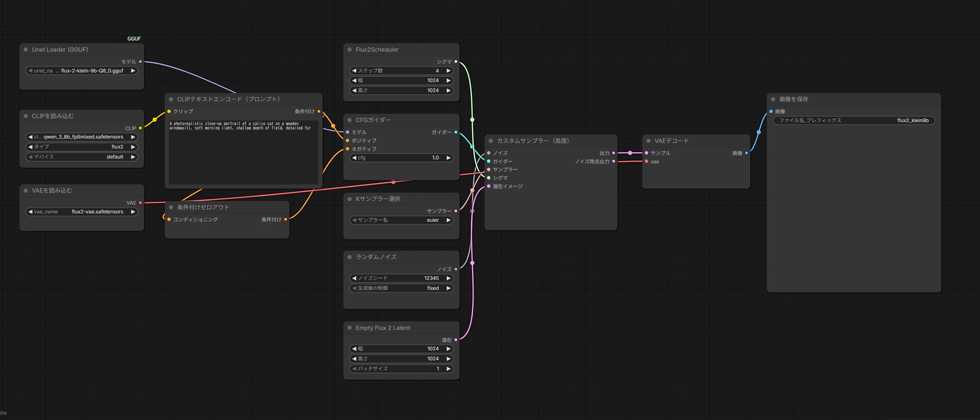The width and height of the screenshot is (980, 420).
Task: Click the Empty Flux 2 Latent node title
Action: [383, 328]
